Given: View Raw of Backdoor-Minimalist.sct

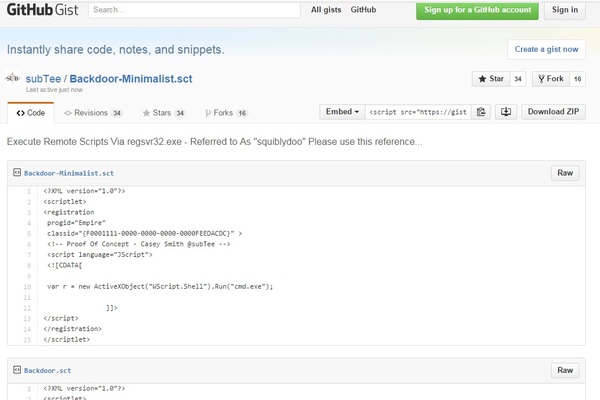Looking at the screenshot, I should click(x=565, y=173).
